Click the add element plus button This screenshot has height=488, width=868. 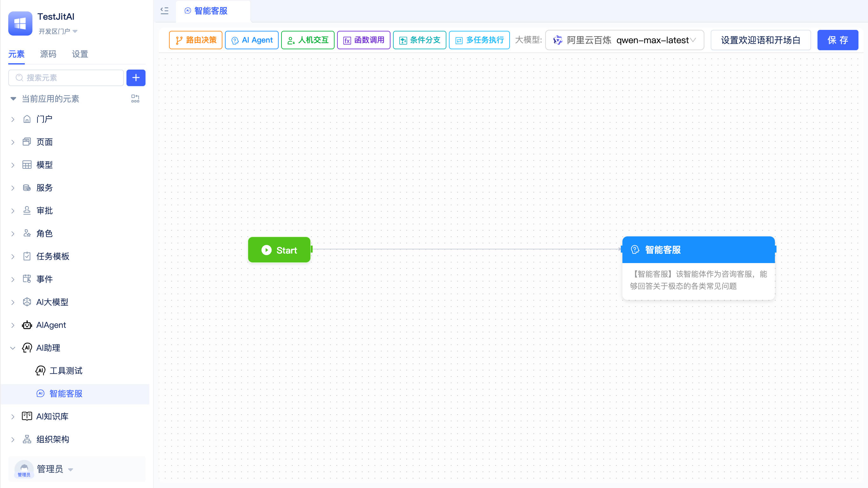(136, 78)
